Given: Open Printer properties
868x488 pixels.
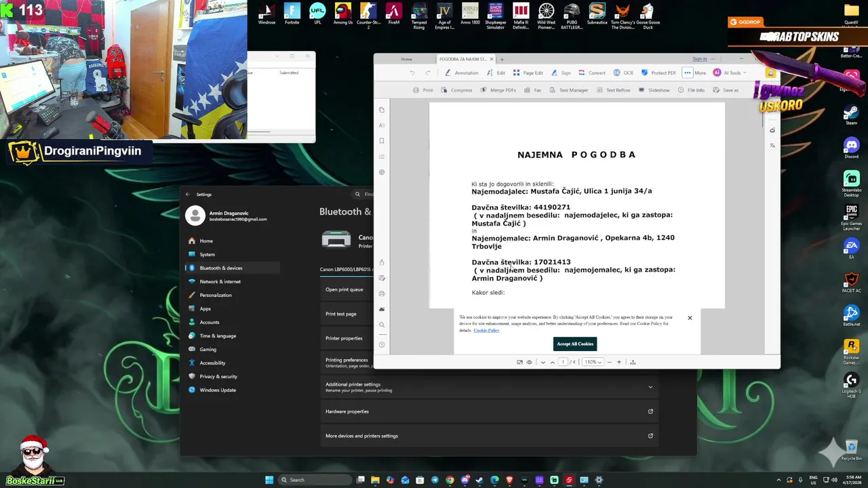Looking at the screenshot, I should [347, 338].
